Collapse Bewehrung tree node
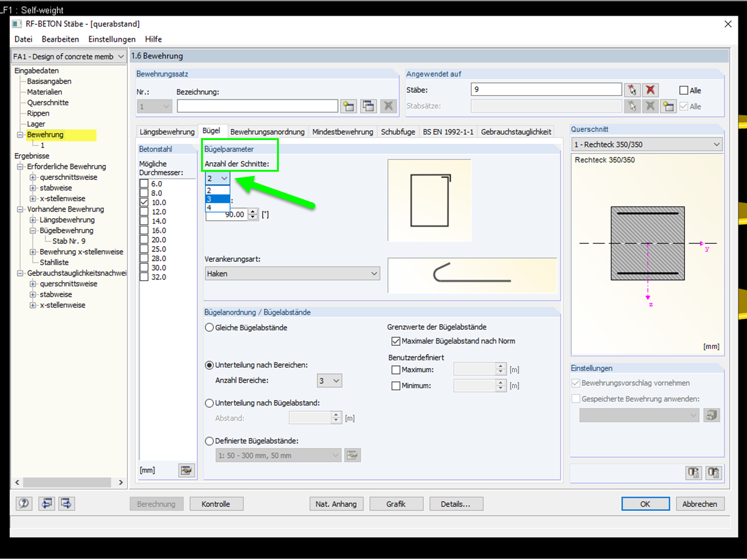Screen dimensions: 747x560 [x=20, y=135]
